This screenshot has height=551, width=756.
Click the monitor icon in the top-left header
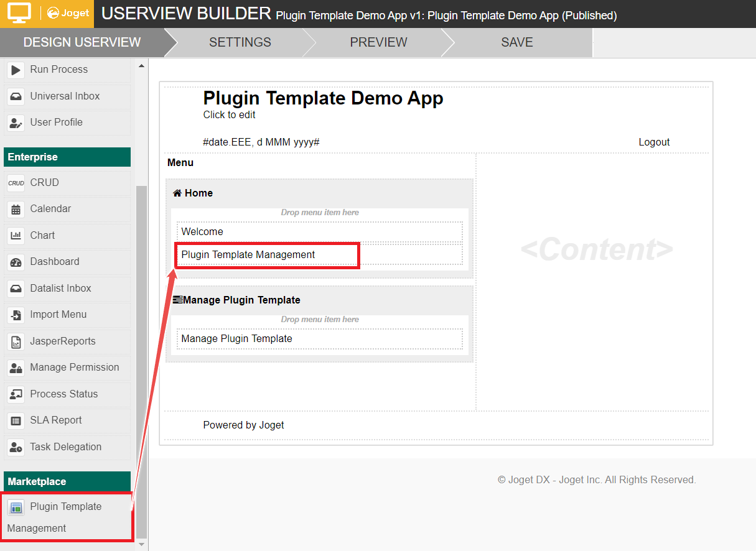tap(19, 13)
